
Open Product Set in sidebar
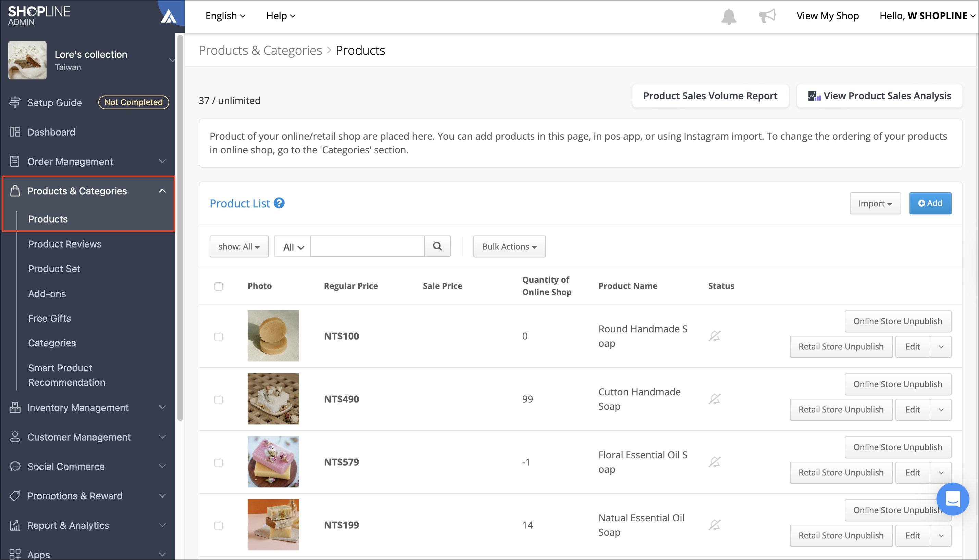coord(54,268)
